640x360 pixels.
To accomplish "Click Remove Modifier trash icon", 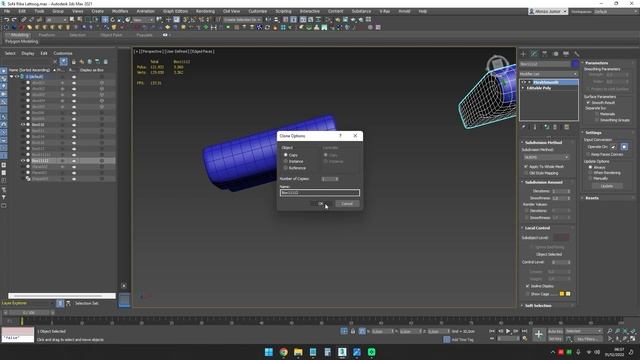I will coord(555,127).
